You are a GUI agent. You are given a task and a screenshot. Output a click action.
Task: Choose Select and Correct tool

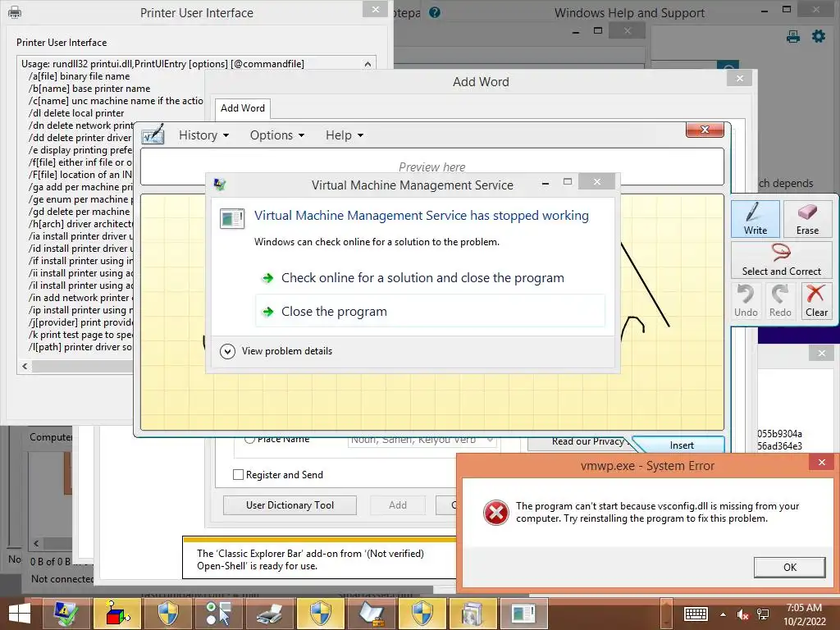(x=781, y=259)
